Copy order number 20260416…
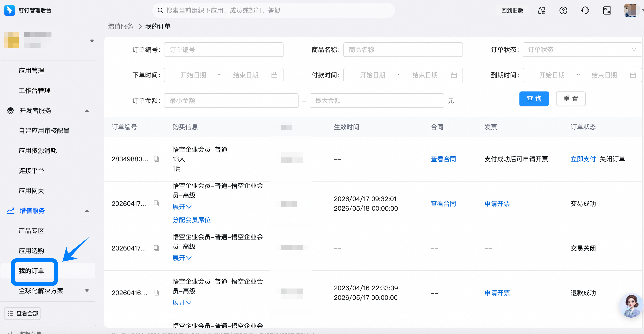 coord(156,293)
